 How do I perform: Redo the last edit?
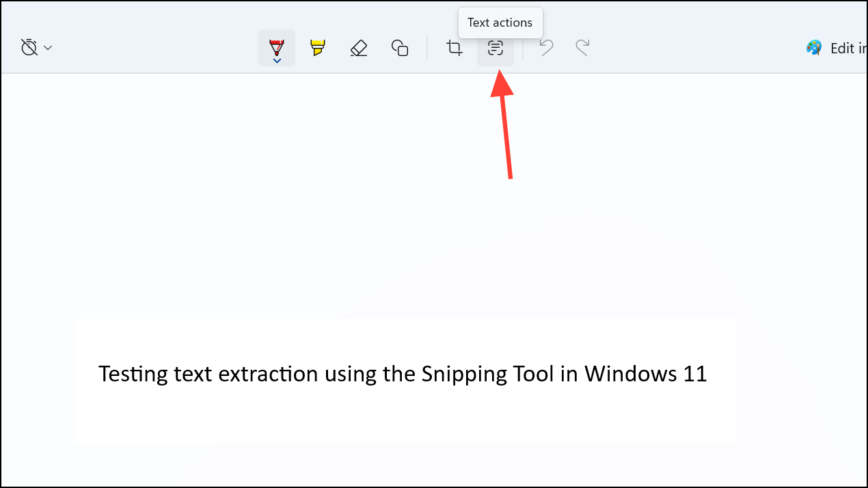pyautogui.click(x=582, y=48)
